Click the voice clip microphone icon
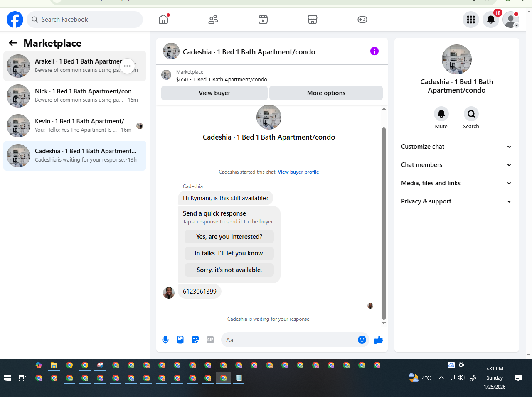The image size is (532, 397). pyautogui.click(x=165, y=340)
